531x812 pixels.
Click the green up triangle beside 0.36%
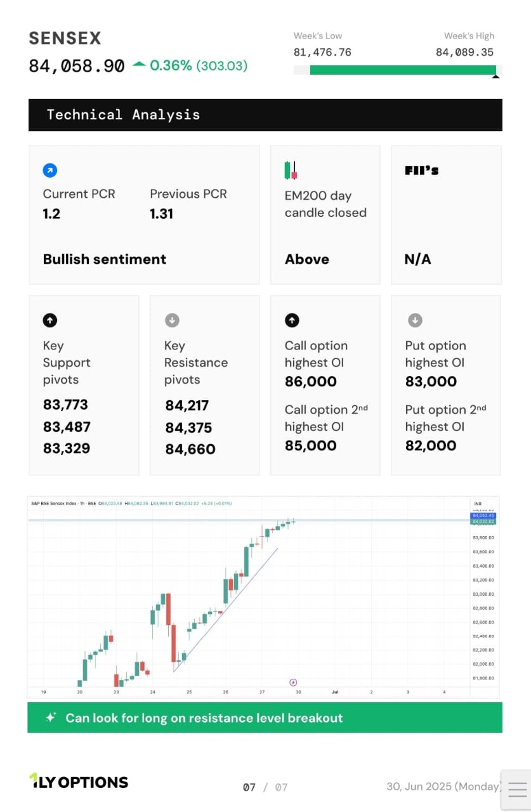(x=139, y=65)
